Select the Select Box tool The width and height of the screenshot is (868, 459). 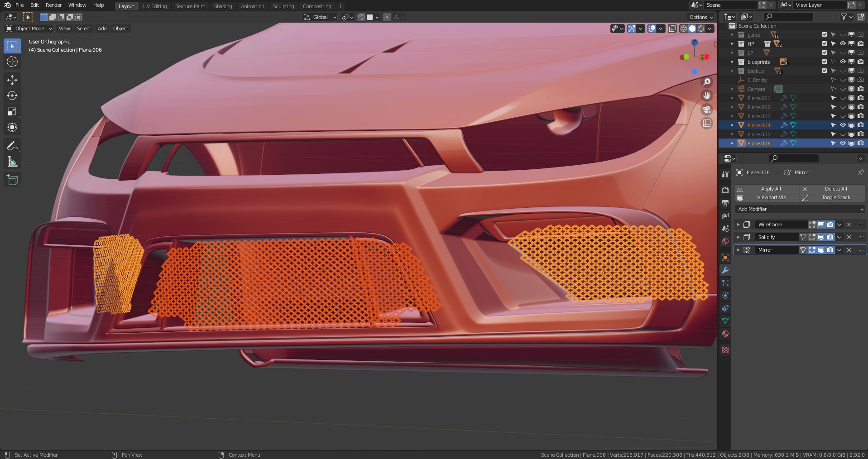[x=12, y=46]
